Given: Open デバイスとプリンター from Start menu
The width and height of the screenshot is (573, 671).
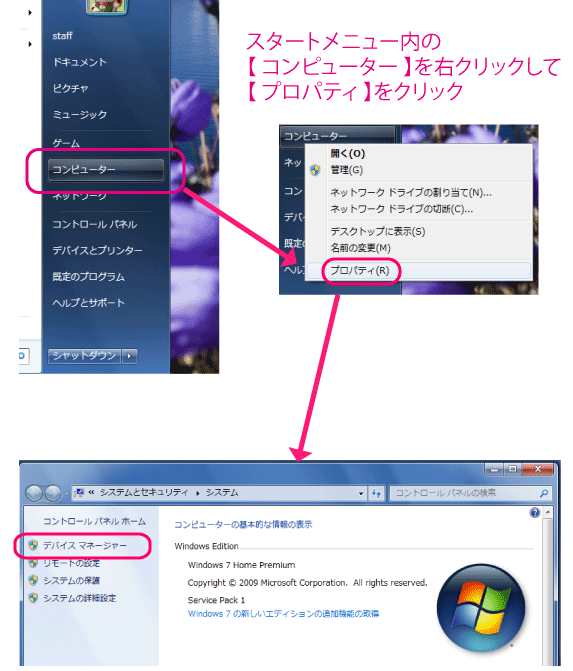Looking at the screenshot, I should 97,250.
